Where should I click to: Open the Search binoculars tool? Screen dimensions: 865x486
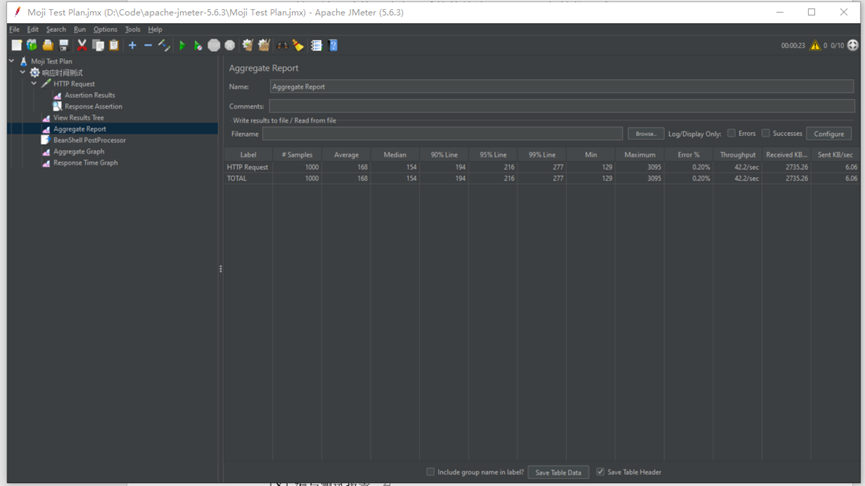pyautogui.click(x=282, y=45)
